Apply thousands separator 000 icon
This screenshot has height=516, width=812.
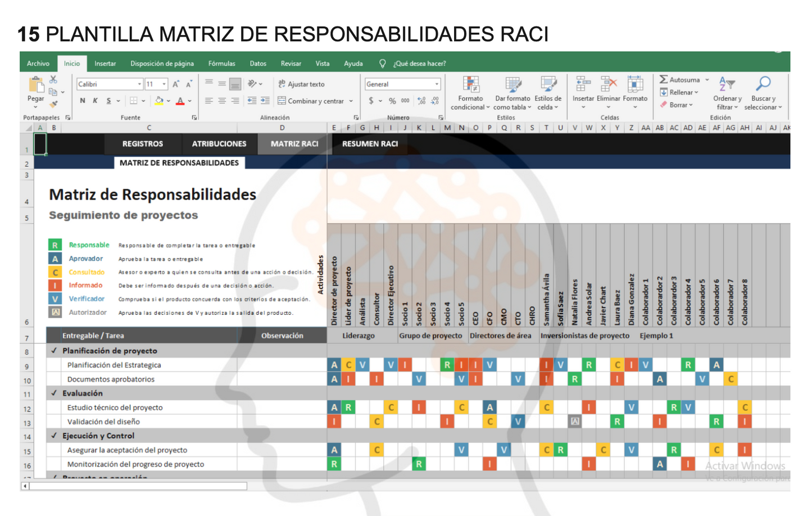[405, 101]
